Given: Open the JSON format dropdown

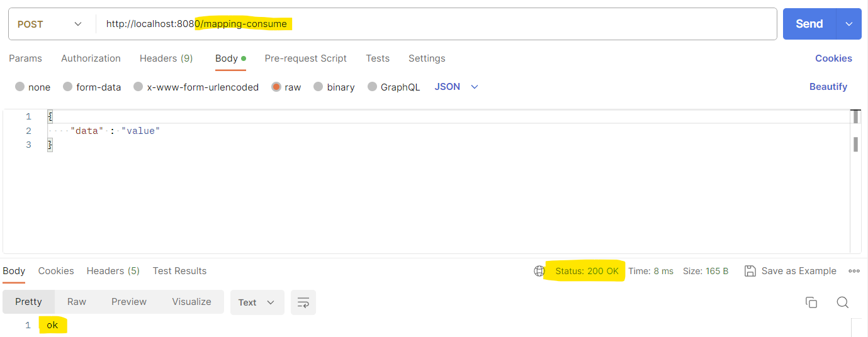Looking at the screenshot, I should (456, 87).
